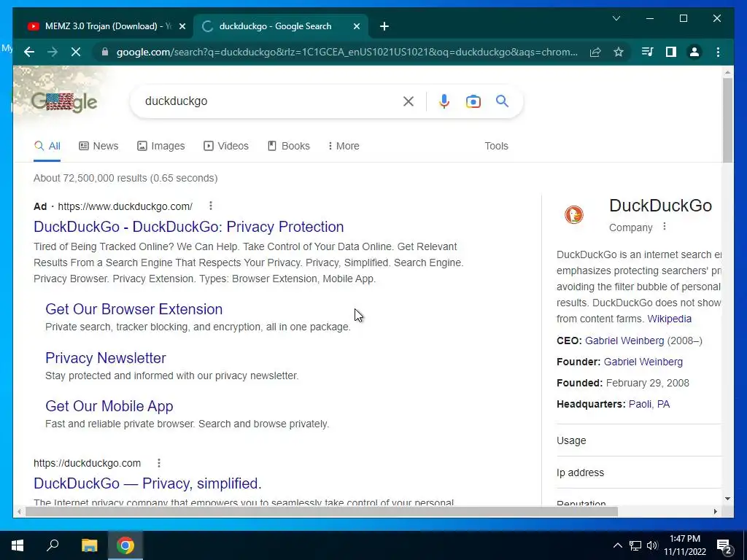Click 'About 72,500,000 results' text
747x560 pixels.
point(90,178)
